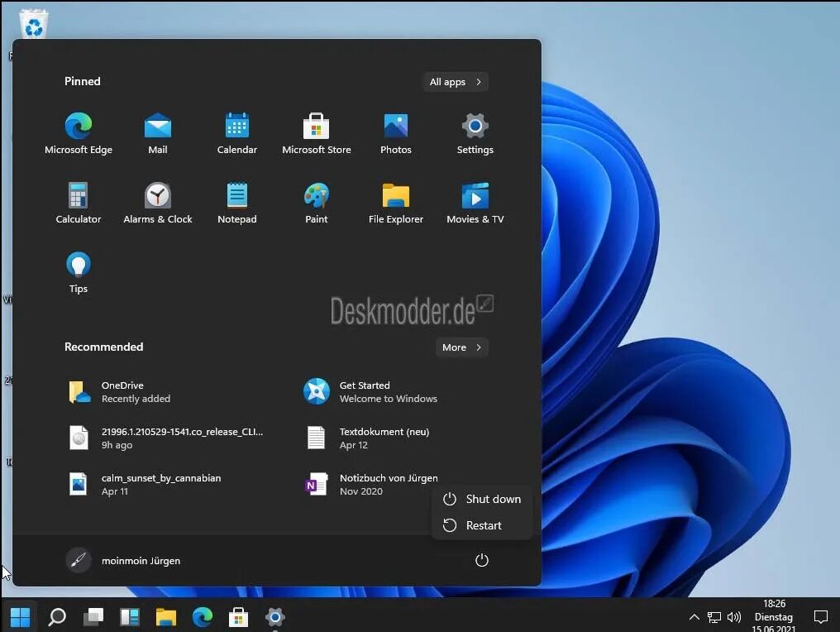Click the power button in Start menu
The width and height of the screenshot is (840, 632).
[482, 560]
